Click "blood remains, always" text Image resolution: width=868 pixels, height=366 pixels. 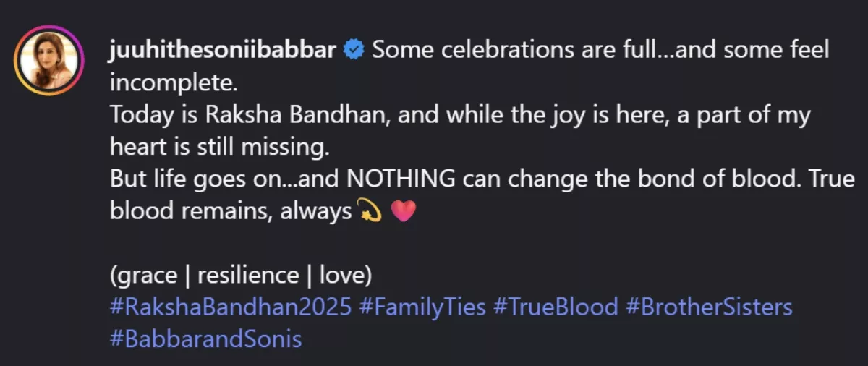click(x=230, y=212)
